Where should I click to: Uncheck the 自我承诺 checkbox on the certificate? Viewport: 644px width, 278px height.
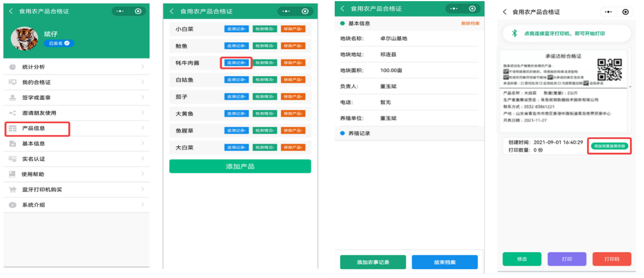click(586, 83)
